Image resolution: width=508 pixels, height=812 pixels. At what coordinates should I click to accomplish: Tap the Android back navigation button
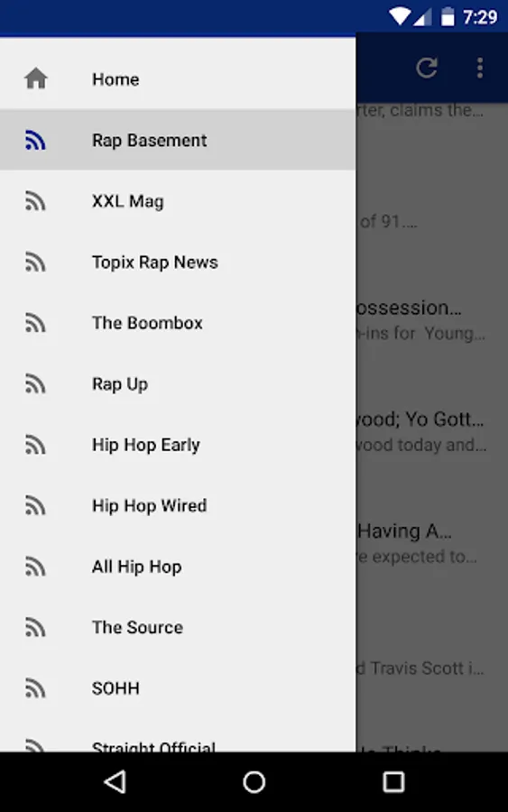tap(115, 782)
